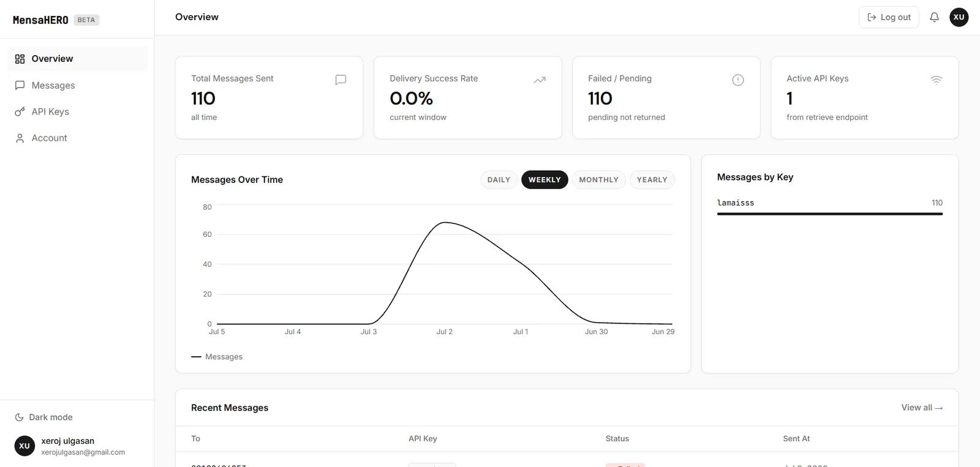Select the DAILY chart range
Viewport: 980px width, 467px height.
pos(499,180)
